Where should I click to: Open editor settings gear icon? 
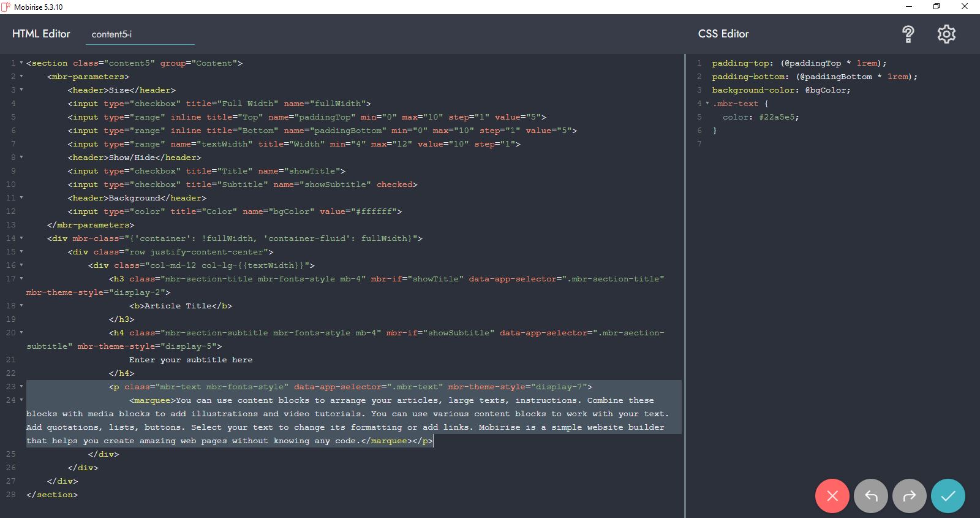click(946, 34)
